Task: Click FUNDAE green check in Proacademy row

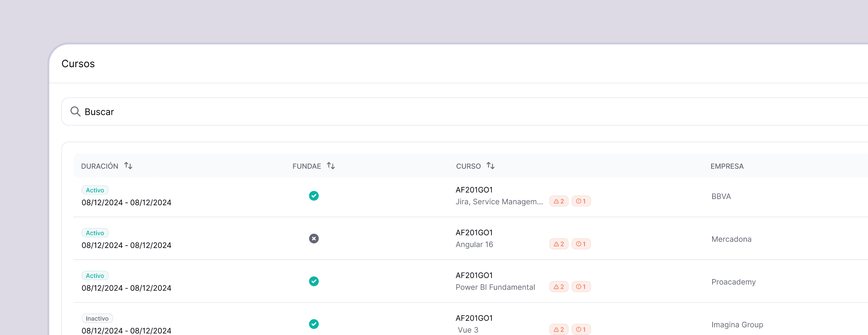Action: coord(314,281)
